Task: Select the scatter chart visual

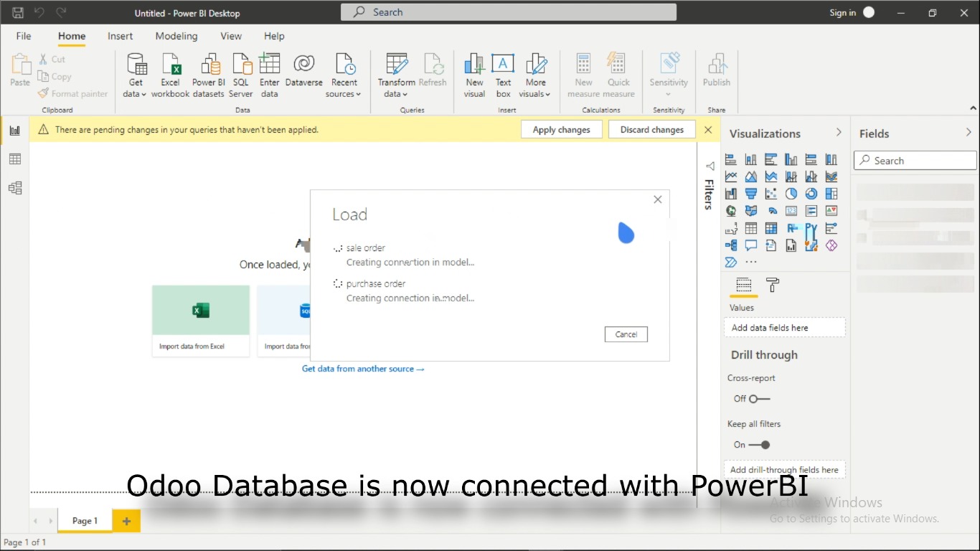Action: (771, 194)
